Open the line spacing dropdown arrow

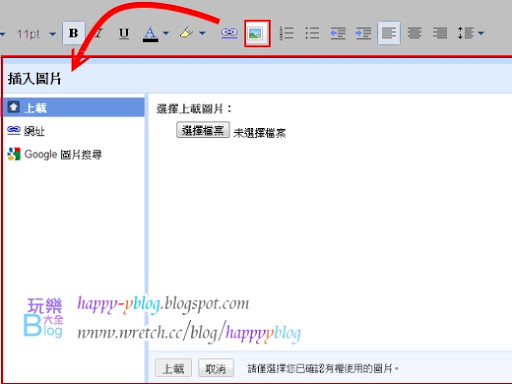pyautogui.click(x=481, y=33)
